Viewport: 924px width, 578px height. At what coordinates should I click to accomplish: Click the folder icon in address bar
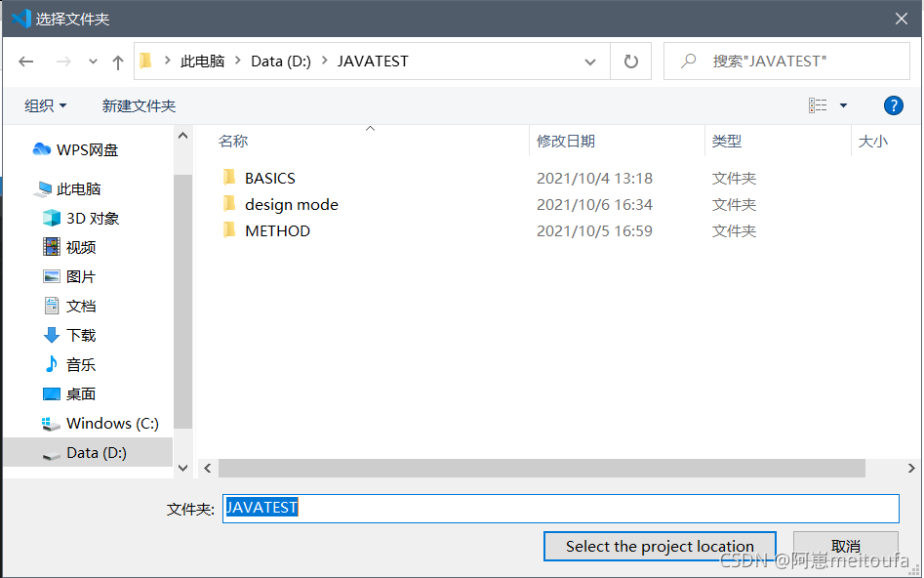click(x=145, y=61)
